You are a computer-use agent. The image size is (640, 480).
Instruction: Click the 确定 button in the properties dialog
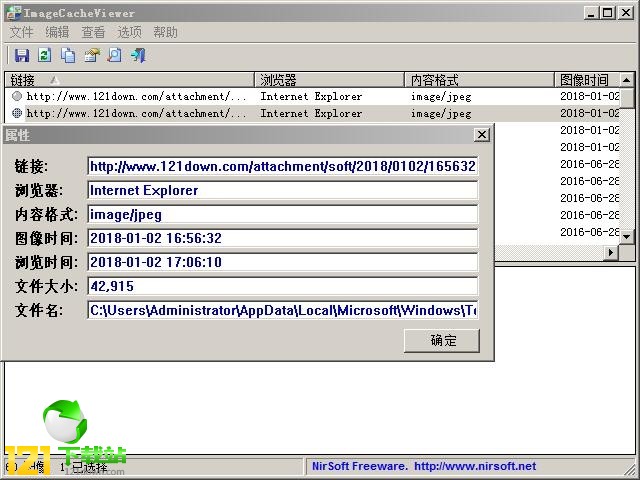(442, 340)
